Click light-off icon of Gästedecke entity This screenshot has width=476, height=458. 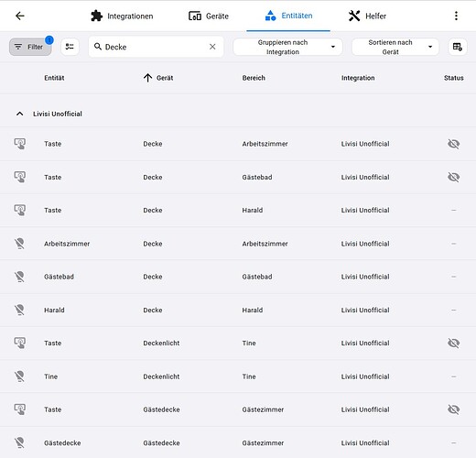(x=20, y=442)
